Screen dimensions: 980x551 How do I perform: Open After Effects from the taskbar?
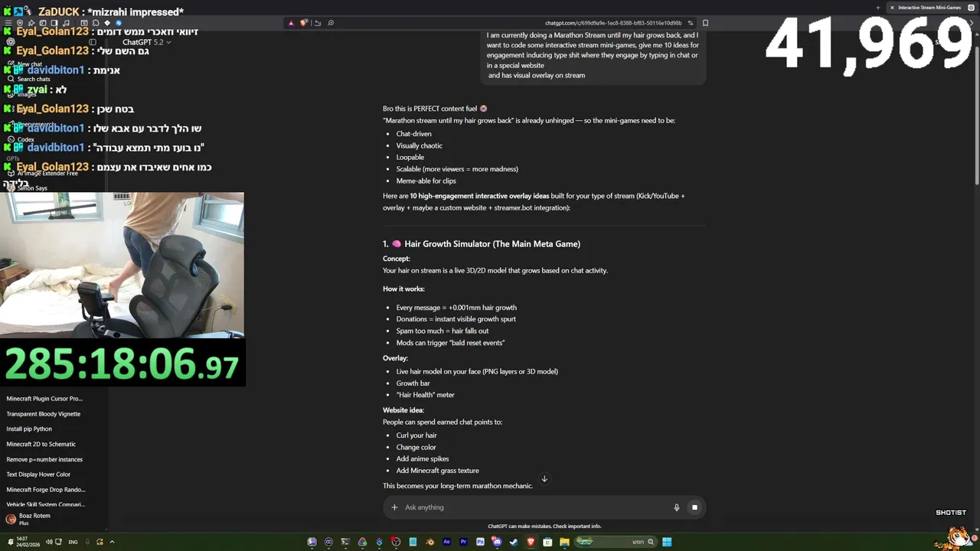446,542
